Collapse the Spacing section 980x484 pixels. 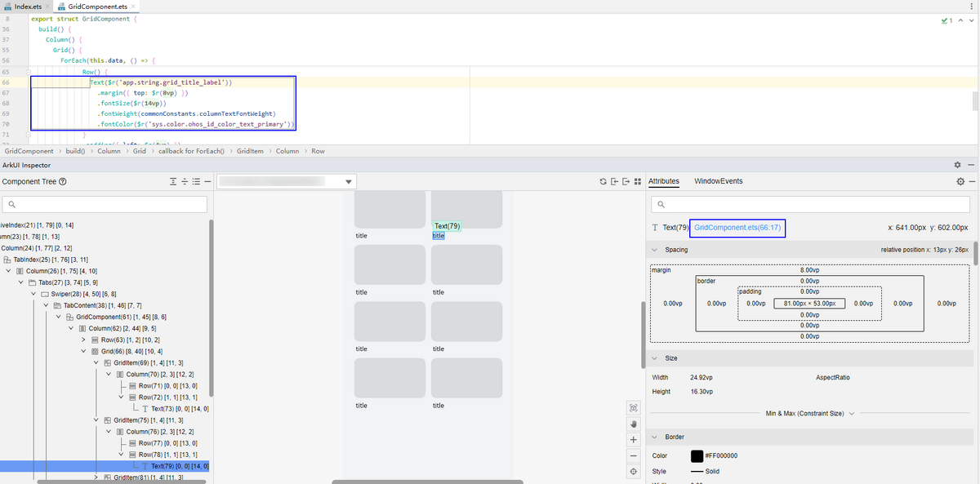click(x=655, y=250)
